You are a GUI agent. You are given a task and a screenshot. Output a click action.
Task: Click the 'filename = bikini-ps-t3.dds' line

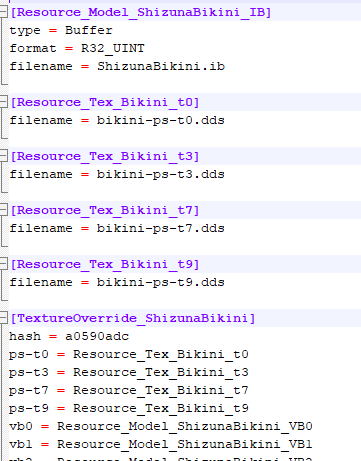[x=117, y=174]
